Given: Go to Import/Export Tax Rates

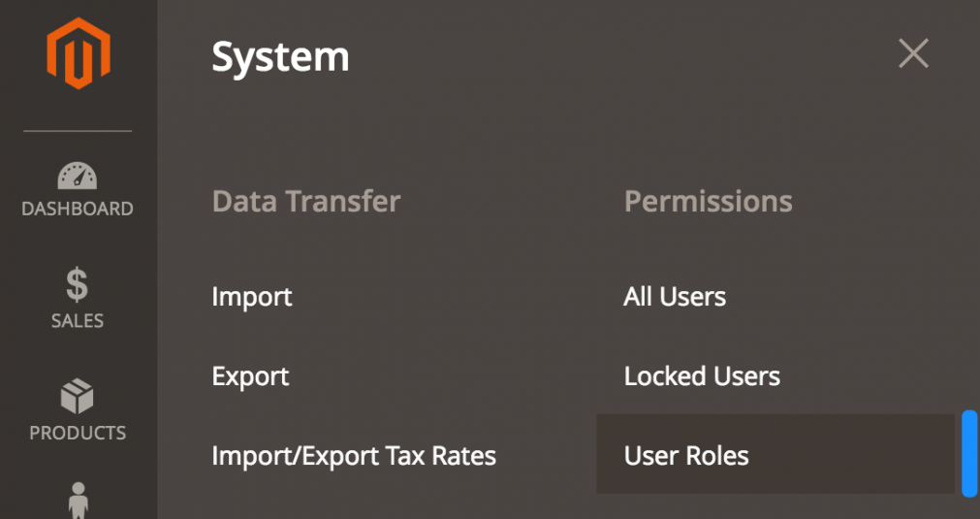Looking at the screenshot, I should 354,456.
